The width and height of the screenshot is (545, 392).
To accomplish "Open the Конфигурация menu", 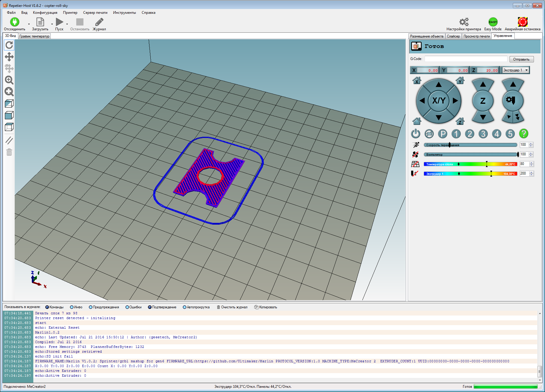I will pos(45,13).
